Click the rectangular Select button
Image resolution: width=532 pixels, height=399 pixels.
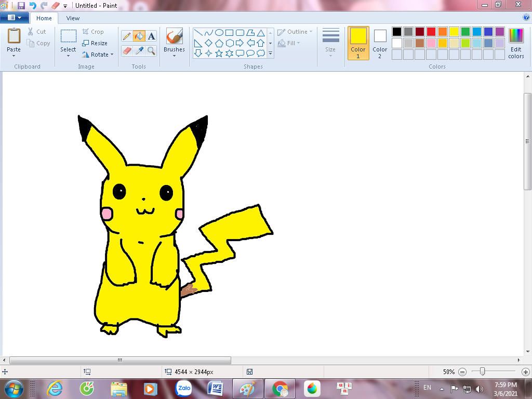click(68, 37)
